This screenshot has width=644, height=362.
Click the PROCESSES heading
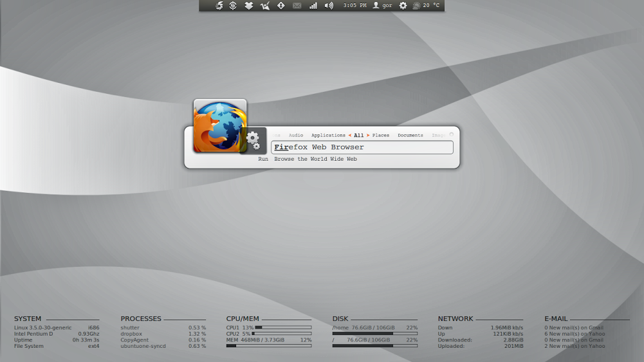coord(141,318)
